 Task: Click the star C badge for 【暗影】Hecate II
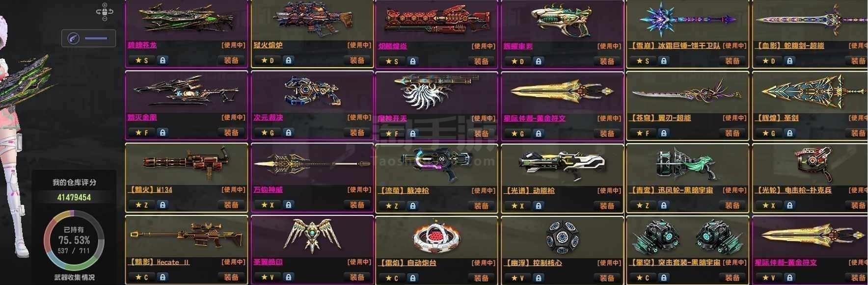tap(141, 277)
